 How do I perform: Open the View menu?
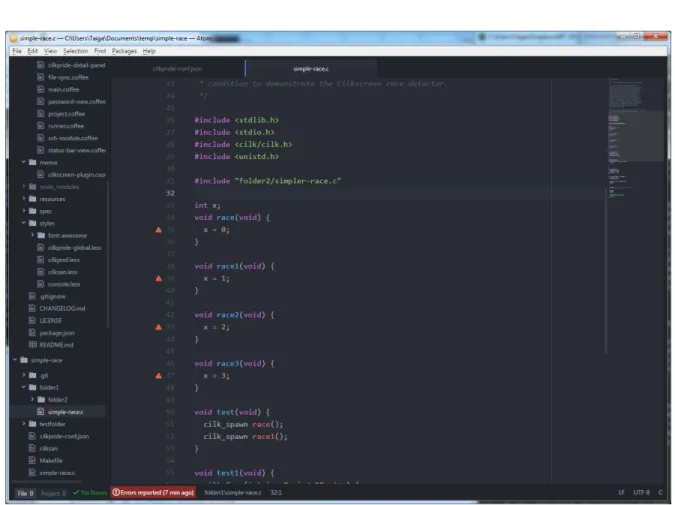tap(50, 51)
